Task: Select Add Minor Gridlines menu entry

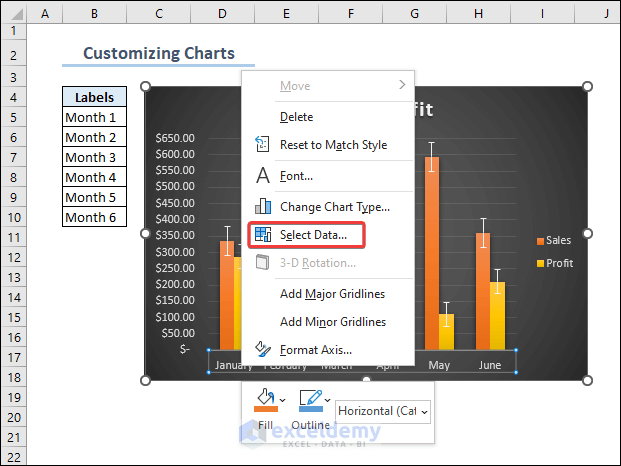Action: 332,322
